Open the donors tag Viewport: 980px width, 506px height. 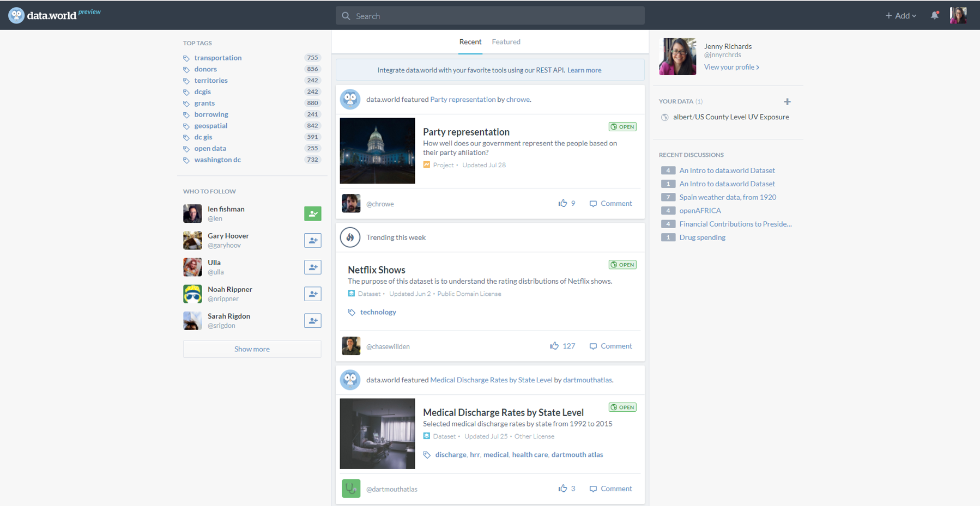[205, 69]
